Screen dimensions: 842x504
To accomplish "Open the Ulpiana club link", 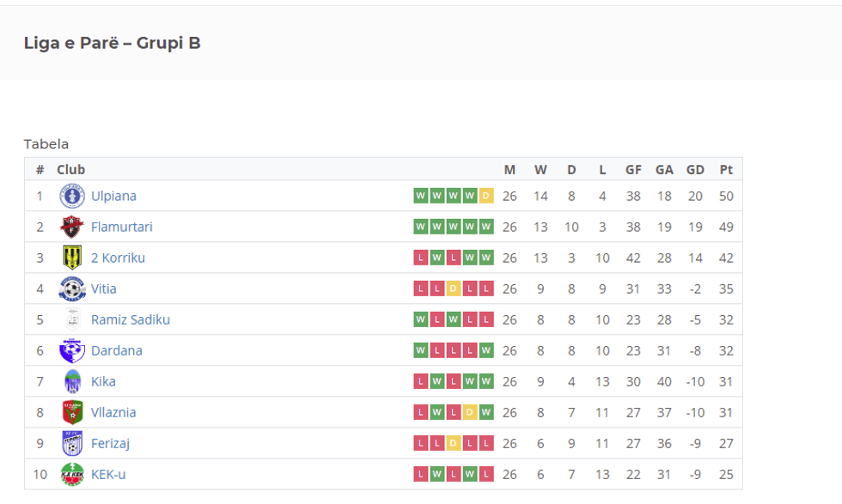I will (113, 196).
